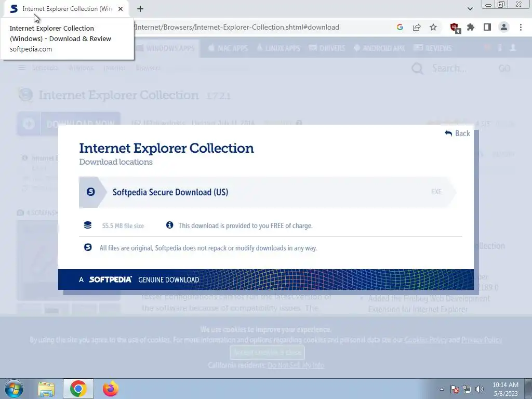Open the Chrome profile avatar
The height and width of the screenshot is (399, 532).
coord(504,27)
